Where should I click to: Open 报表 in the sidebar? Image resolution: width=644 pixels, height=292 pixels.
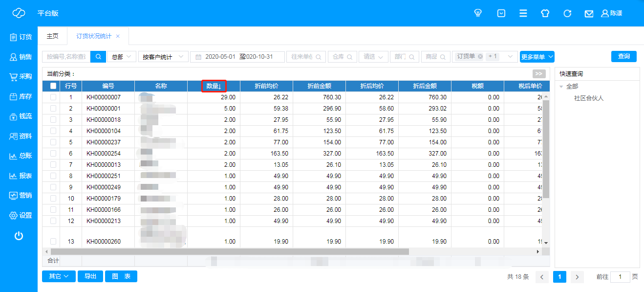(x=20, y=176)
